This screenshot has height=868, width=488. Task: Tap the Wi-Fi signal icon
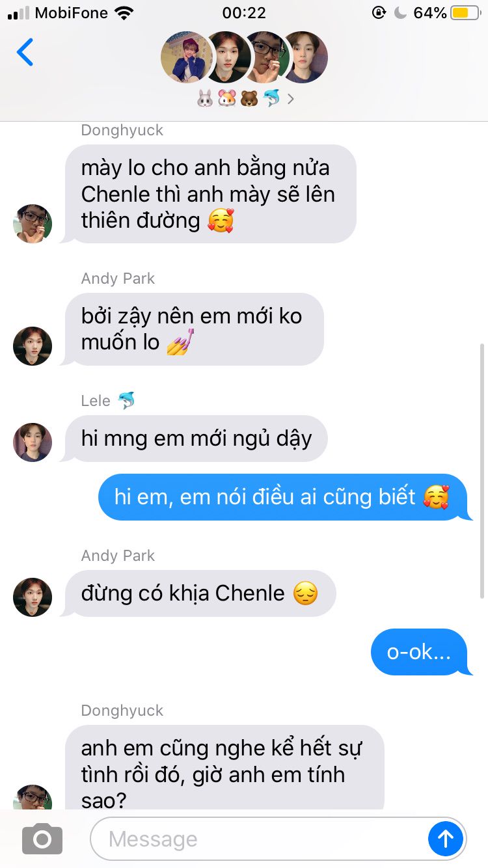(123, 12)
